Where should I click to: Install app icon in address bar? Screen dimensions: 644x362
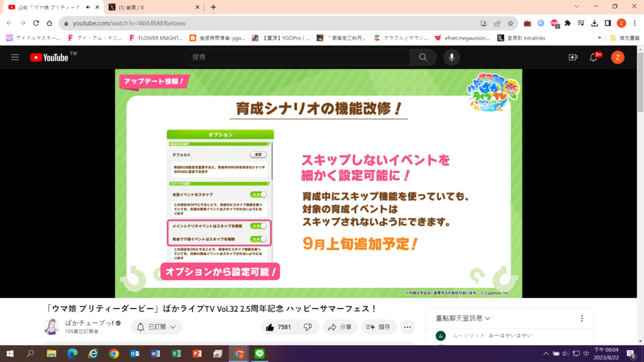[x=484, y=23]
